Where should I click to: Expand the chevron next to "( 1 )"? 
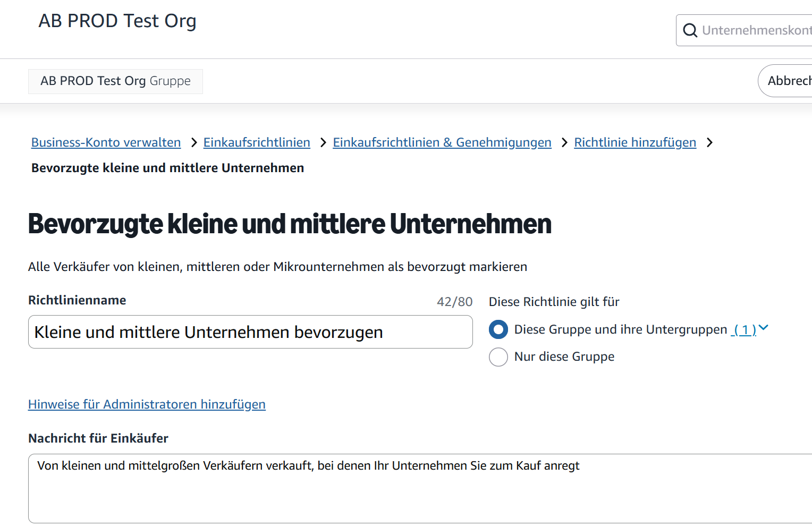(764, 328)
